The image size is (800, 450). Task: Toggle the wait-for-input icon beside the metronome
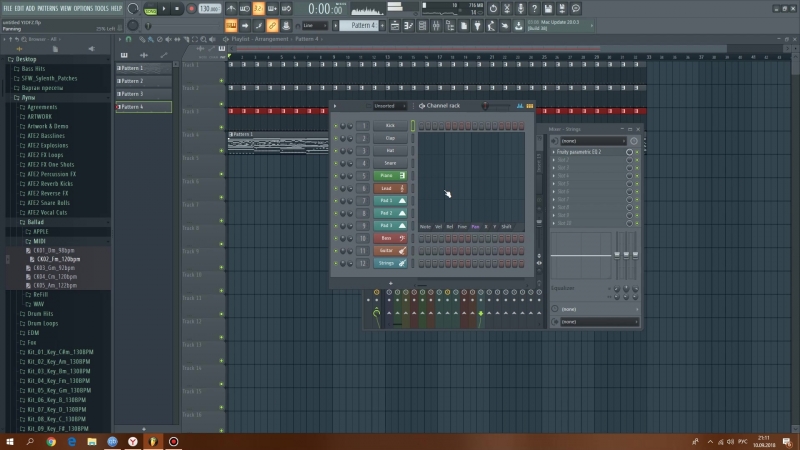pyautogui.click(x=245, y=9)
